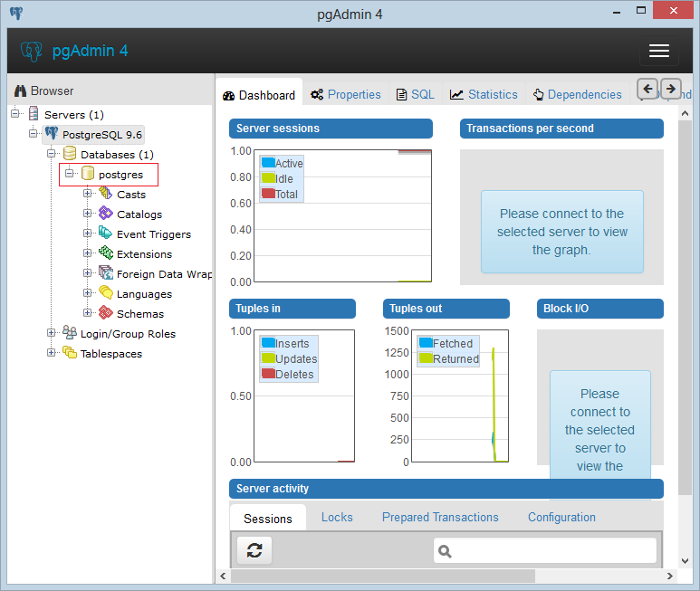This screenshot has height=591, width=700.
Task: Expand the Event Triggers node
Action: [88, 233]
